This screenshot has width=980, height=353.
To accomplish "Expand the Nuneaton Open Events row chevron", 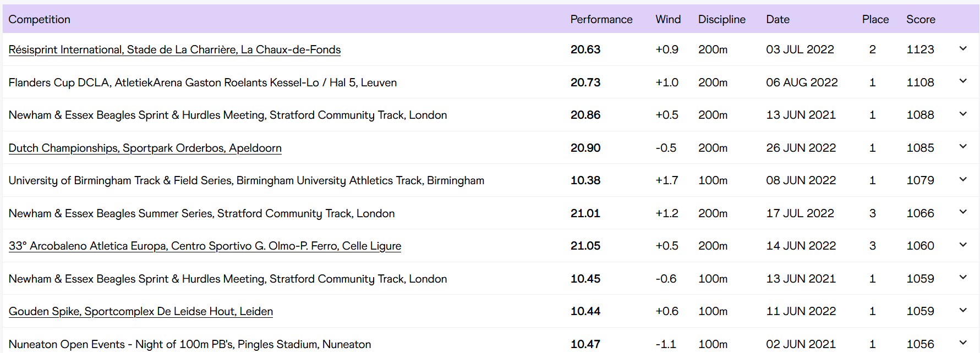I will [x=963, y=343].
